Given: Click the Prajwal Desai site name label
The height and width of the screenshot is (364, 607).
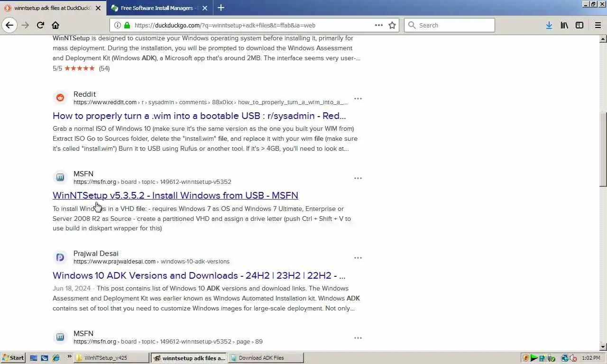Looking at the screenshot, I should click(x=96, y=253).
